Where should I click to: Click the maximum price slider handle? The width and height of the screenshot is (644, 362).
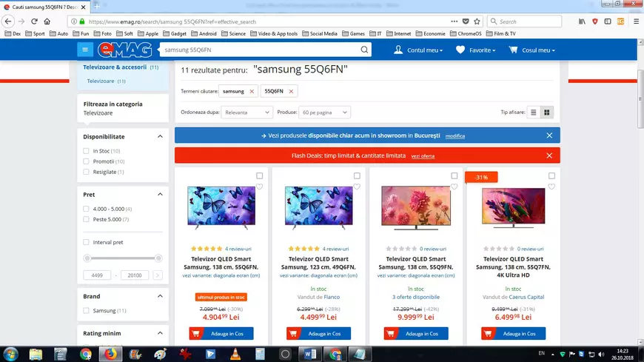click(158, 258)
